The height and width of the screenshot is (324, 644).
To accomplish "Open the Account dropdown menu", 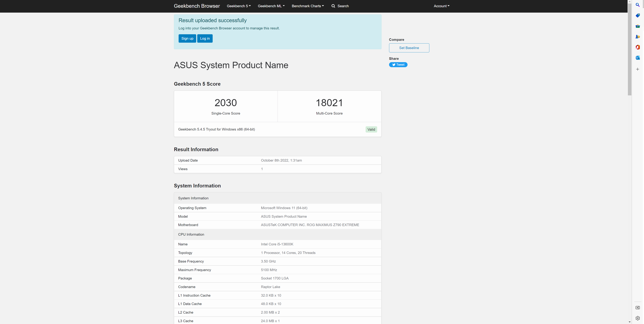I will (x=441, y=6).
